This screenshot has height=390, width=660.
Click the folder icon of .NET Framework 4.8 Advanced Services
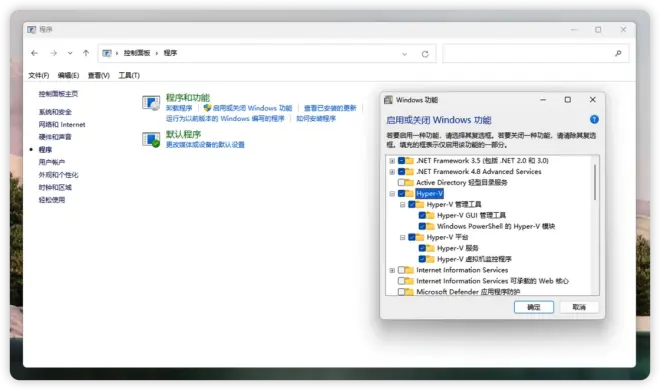pos(410,172)
